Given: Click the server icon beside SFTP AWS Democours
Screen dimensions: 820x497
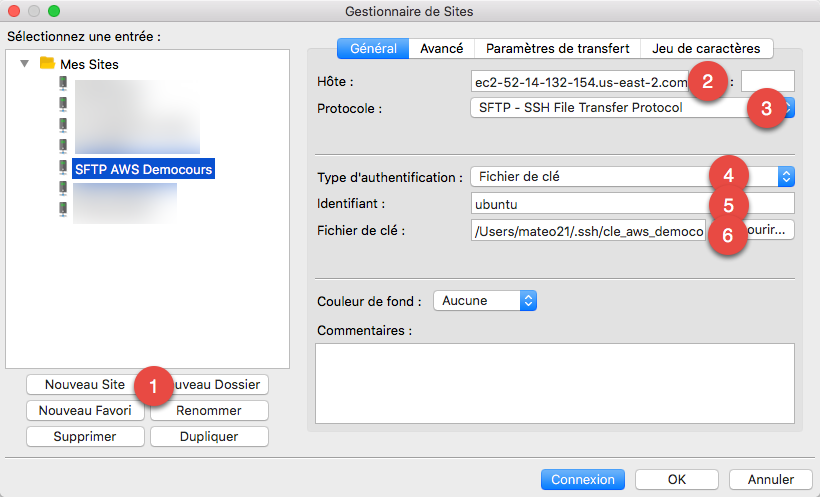Looking at the screenshot, I should (x=63, y=169).
